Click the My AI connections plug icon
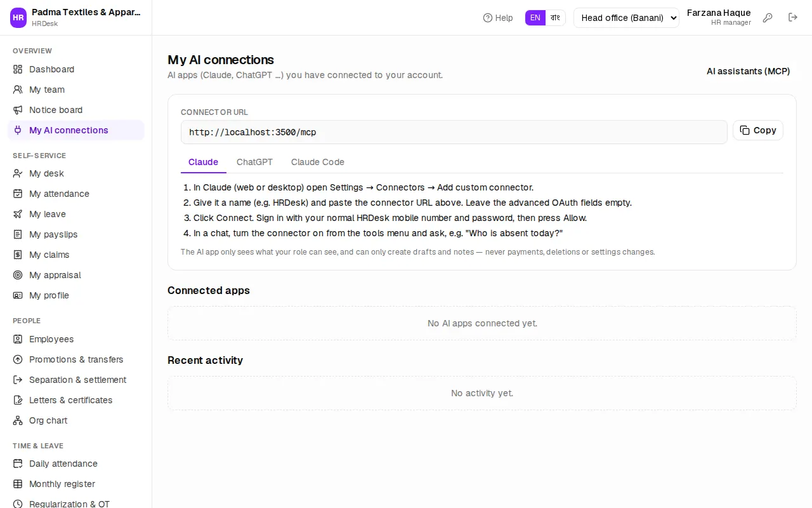This screenshot has height=508, width=812. click(18, 130)
